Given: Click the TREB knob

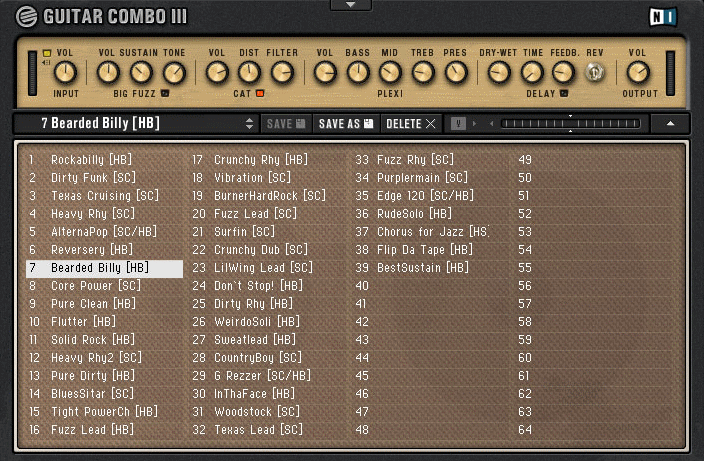Looking at the screenshot, I should pyautogui.click(x=422, y=73).
